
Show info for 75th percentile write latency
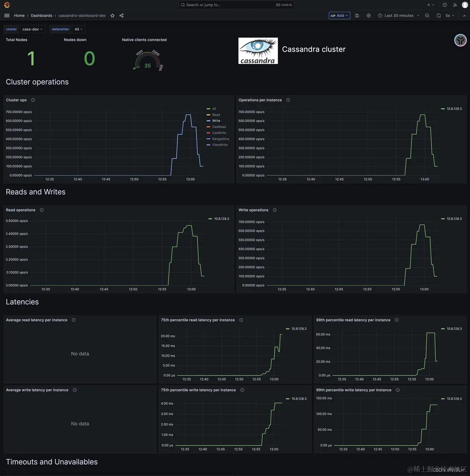242,390
